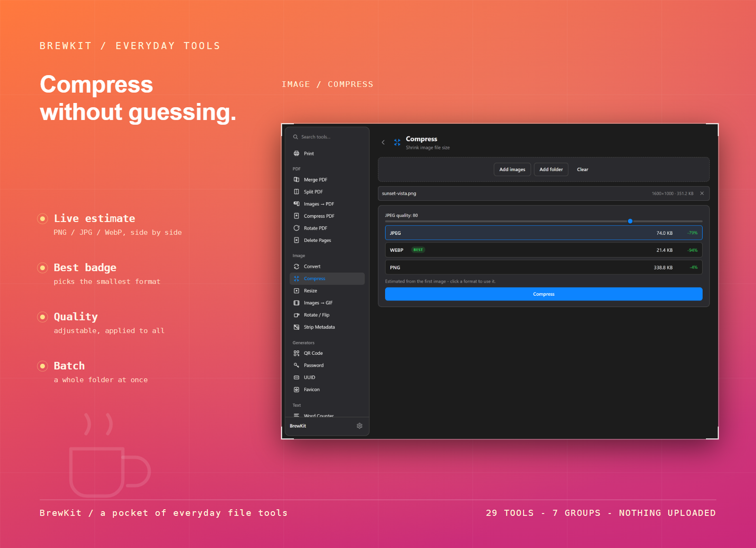Viewport: 756px width, 548px height.
Task: Click the Compress PDF icon
Action: 296,216
